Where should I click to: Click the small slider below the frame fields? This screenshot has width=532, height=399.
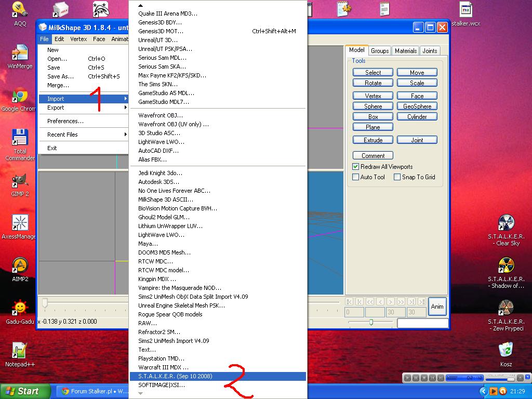coord(371,322)
